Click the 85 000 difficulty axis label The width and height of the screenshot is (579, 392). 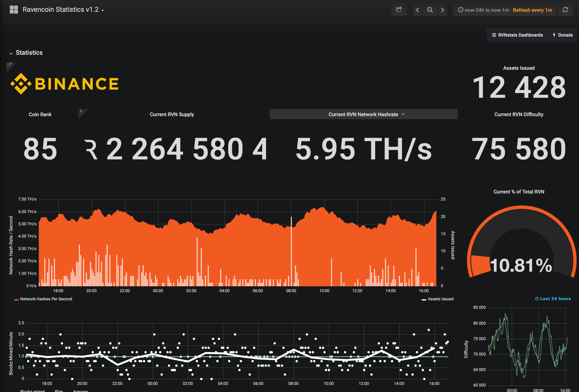point(480,307)
